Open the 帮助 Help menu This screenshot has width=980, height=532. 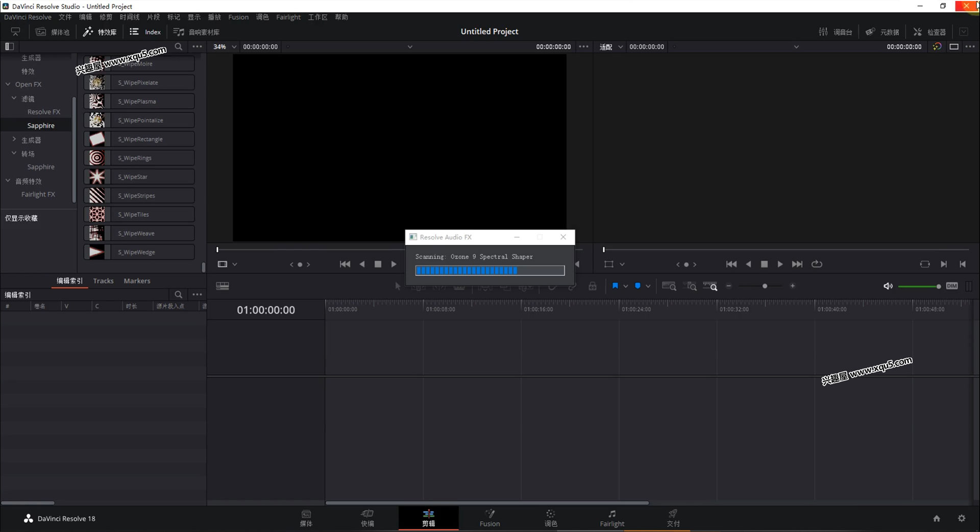[341, 17]
